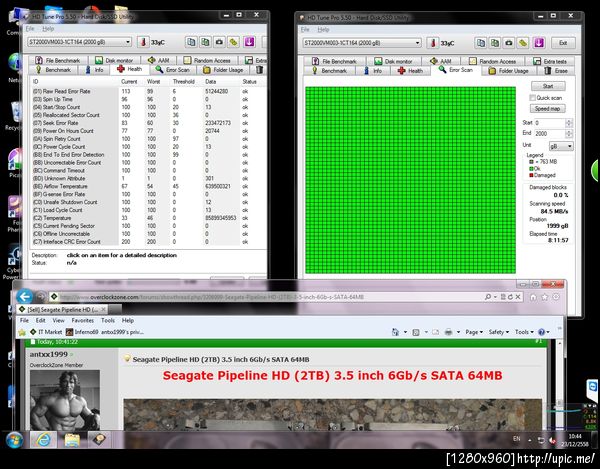Toggle Quick scan checkbox
This screenshot has width=600, height=469.
[x=532, y=98]
